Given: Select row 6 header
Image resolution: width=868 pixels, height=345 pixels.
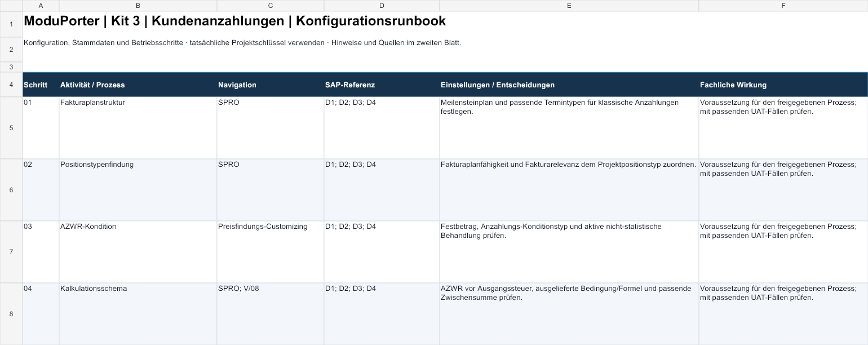Looking at the screenshot, I should pos(11,190).
